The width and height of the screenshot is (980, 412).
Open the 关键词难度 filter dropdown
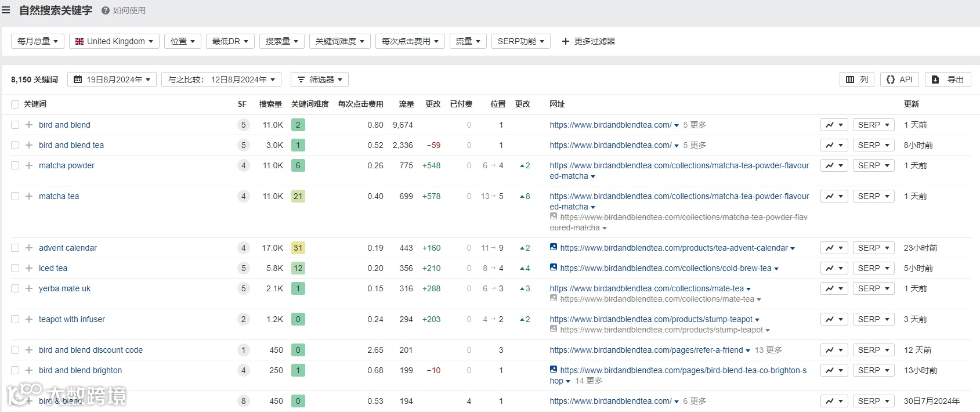point(340,41)
